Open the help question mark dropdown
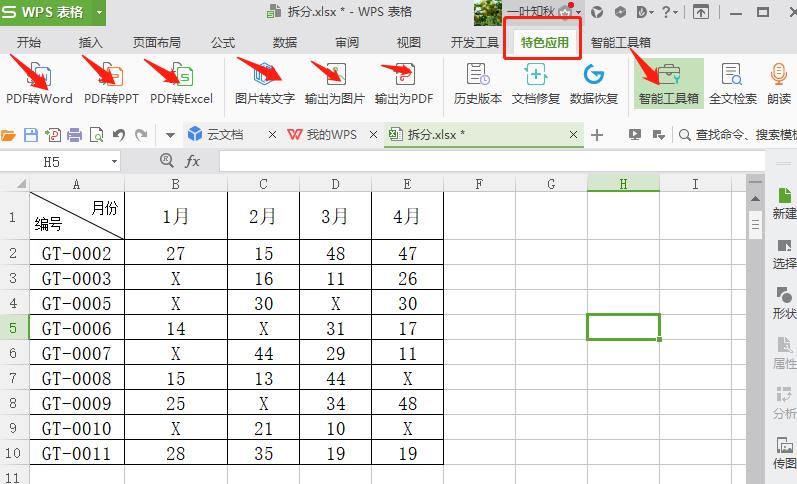The height and width of the screenshot is (484, 797). click(669, 12)
